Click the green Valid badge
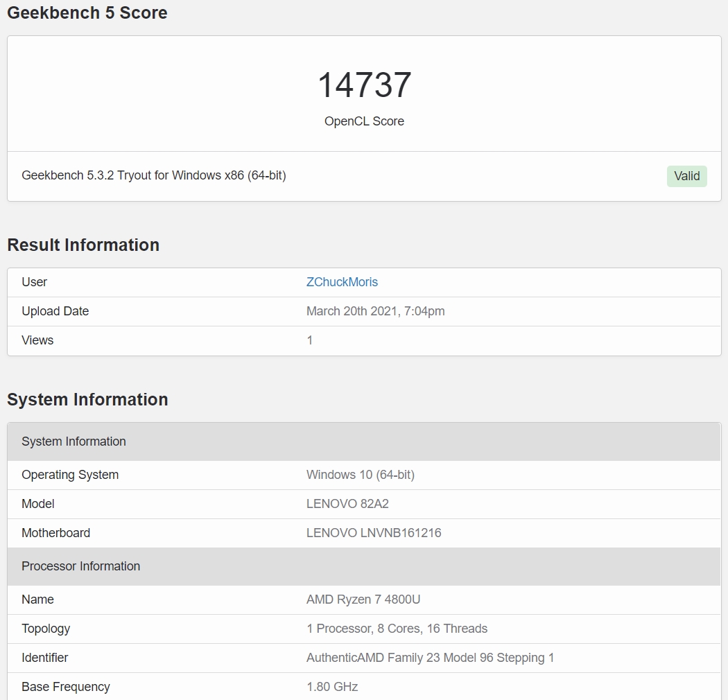Screen dimensions: 728x700 coord(686,177)
